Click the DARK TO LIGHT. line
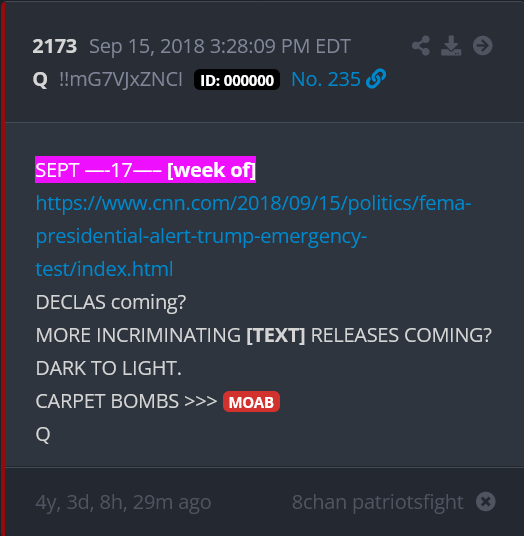This screenshot has width=524, height=536. coord(108,368)
